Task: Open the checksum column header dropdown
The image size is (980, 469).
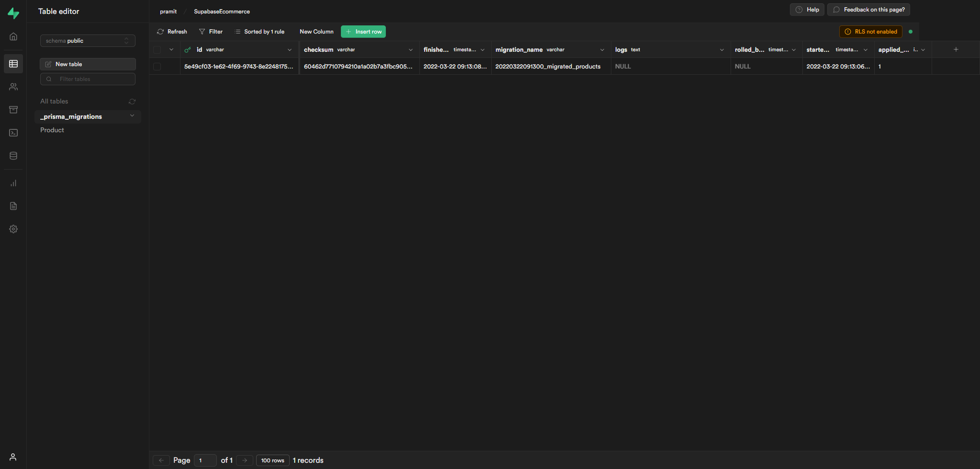Action: click(x=411, y=50)
